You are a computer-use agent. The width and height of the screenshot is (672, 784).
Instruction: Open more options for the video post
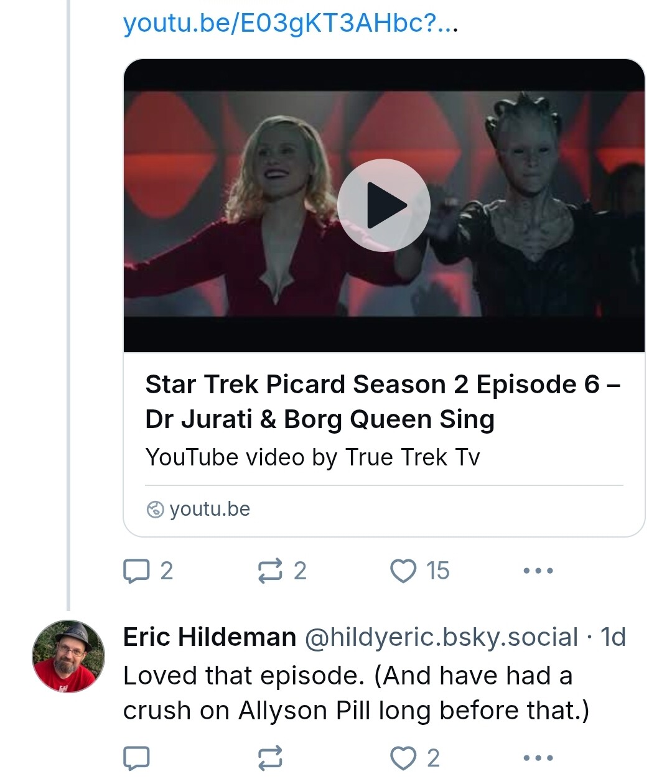[x=538, y=571]
